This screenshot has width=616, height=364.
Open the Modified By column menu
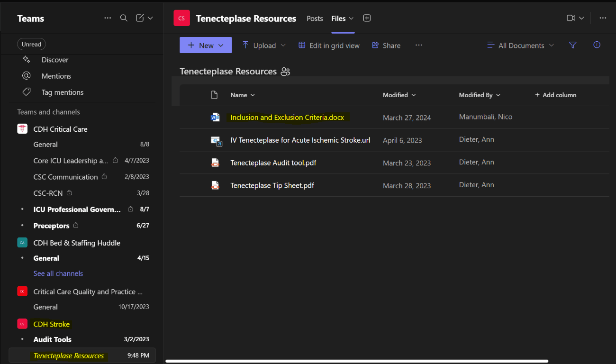pos(480,95)
